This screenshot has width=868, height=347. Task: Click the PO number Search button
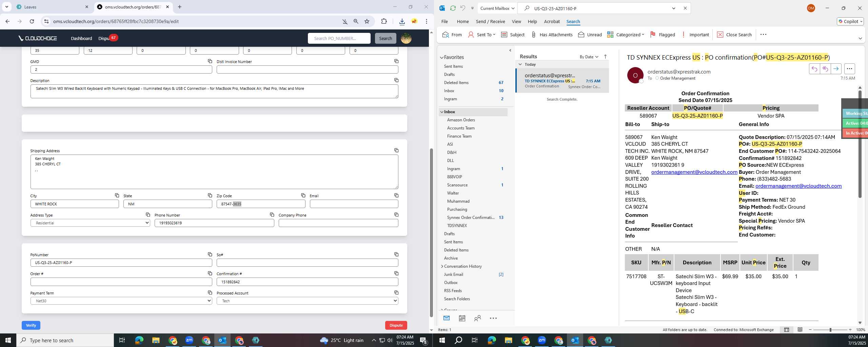pyautogui.click(x=386, y=38)
